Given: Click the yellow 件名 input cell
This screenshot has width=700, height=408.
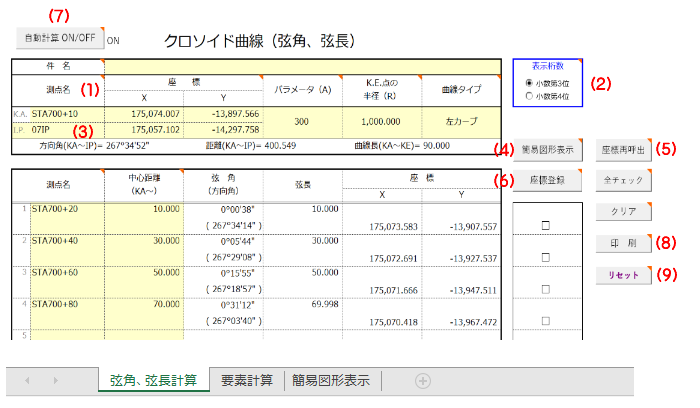Looking at the screenshot, I should 300,66.
